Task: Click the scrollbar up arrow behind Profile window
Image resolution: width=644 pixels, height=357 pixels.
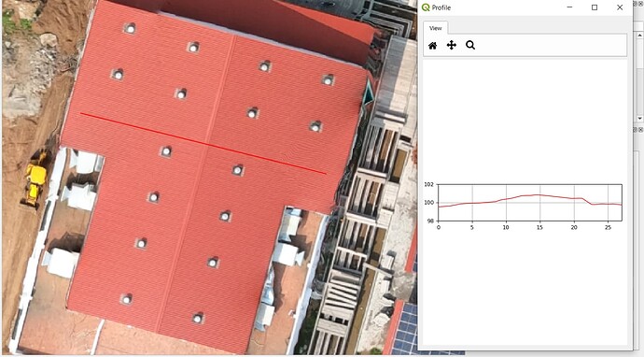Action: [640, 36]
